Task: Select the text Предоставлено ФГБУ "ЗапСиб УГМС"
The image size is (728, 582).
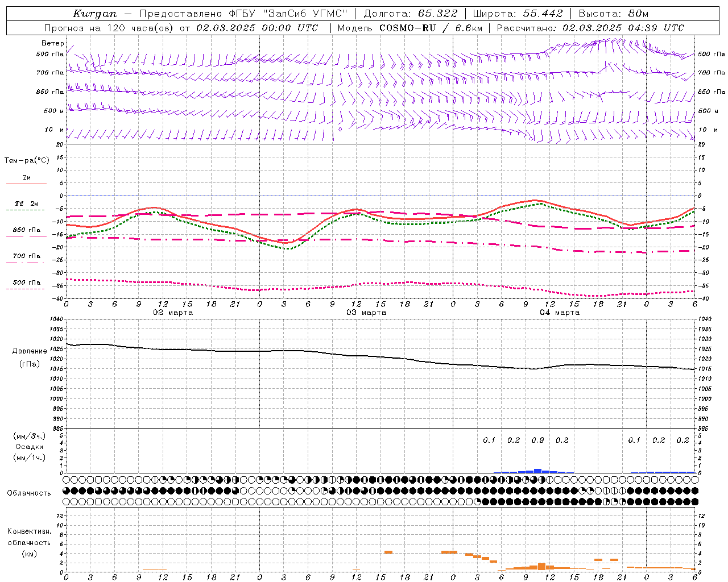Action: [243, 14]
